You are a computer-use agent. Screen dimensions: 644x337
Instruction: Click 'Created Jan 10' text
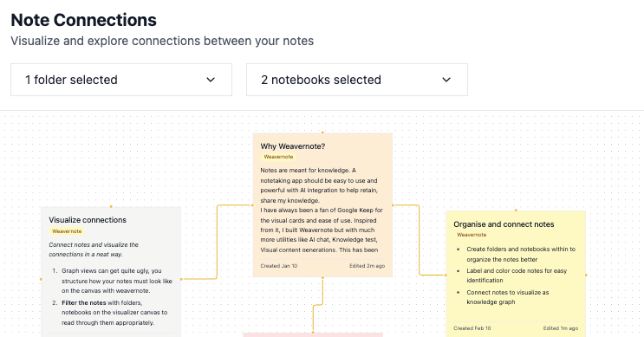[279, 266]
